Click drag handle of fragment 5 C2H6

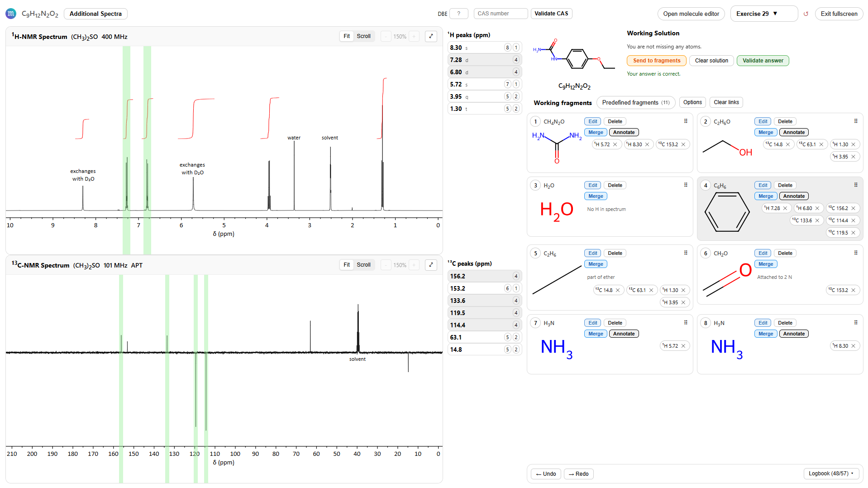coord(686,253)
